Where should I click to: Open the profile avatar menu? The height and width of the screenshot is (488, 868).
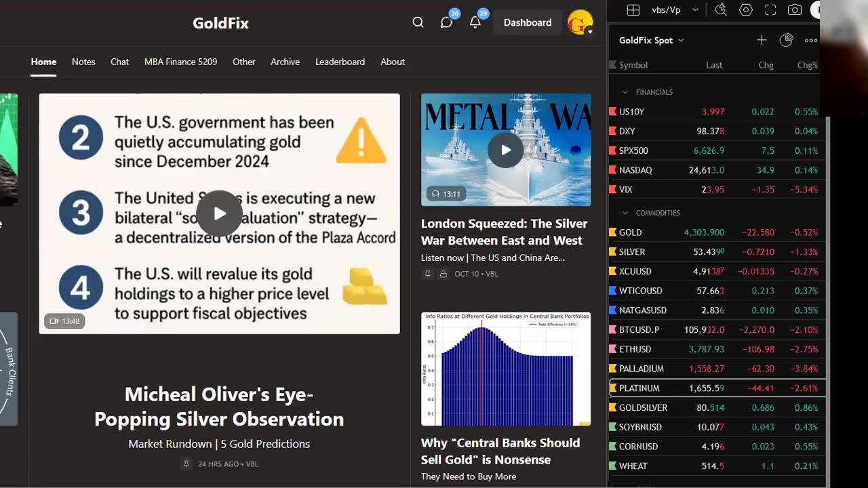pyautogui.click(x=580, y=22)
